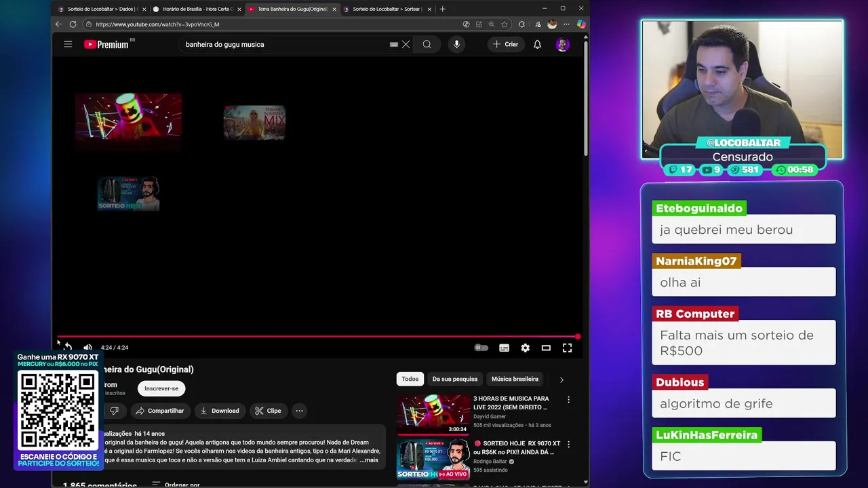The height and width of the screenshot is (488, 868).
Task: Click the Download button
Action: (x=220, y=411)
